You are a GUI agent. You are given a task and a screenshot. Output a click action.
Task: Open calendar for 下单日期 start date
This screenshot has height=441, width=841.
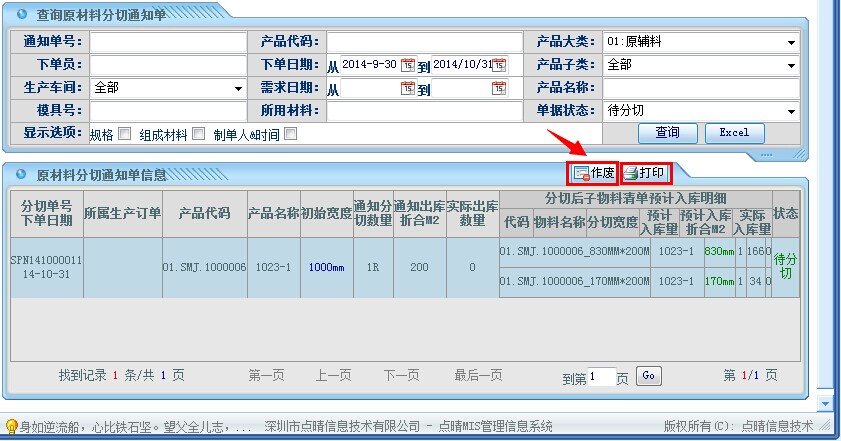(407, 65)
